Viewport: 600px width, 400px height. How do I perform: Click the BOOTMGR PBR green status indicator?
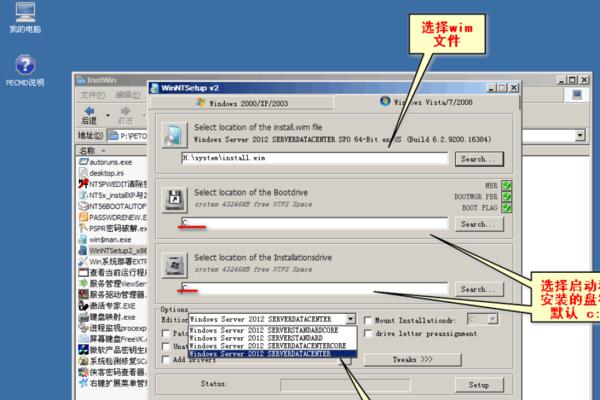click(506, 197)
